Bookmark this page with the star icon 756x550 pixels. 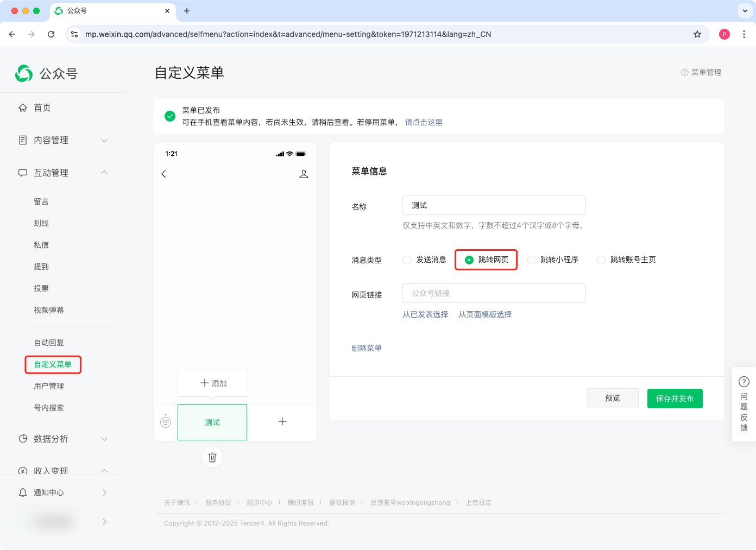pos(697,34)
